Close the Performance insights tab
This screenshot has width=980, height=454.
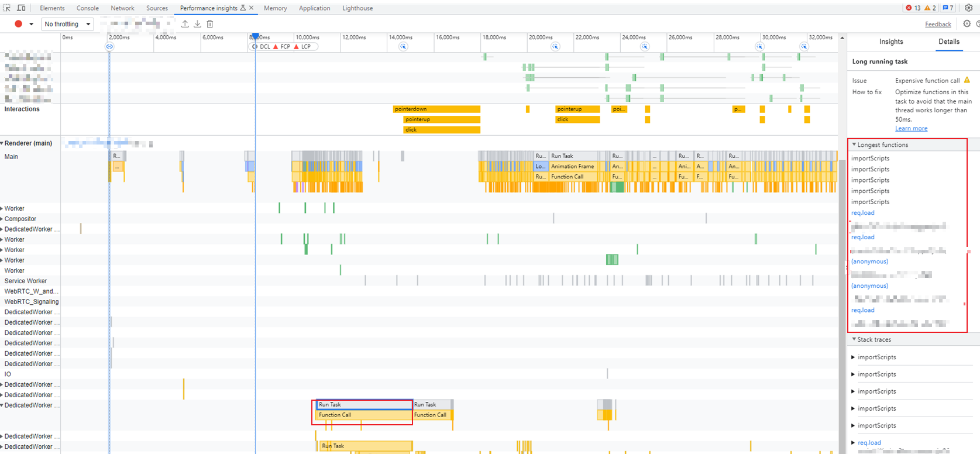(252, 8)
